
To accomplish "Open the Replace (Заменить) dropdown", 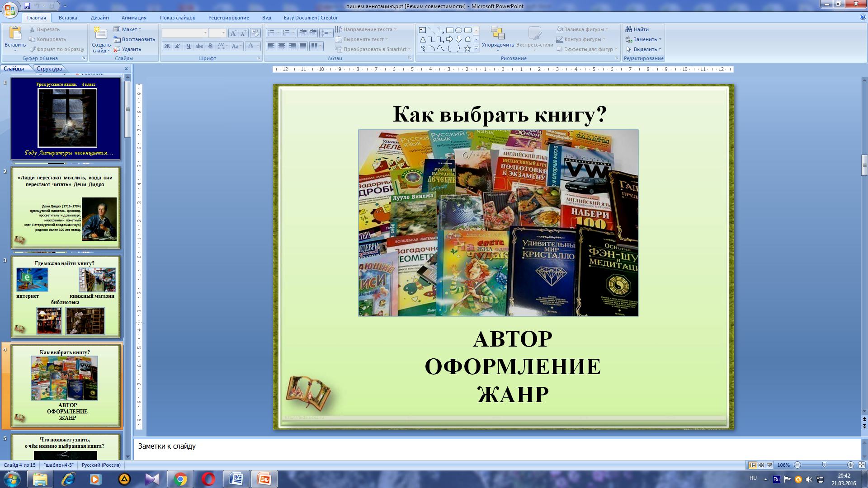I will click(643, 39).
